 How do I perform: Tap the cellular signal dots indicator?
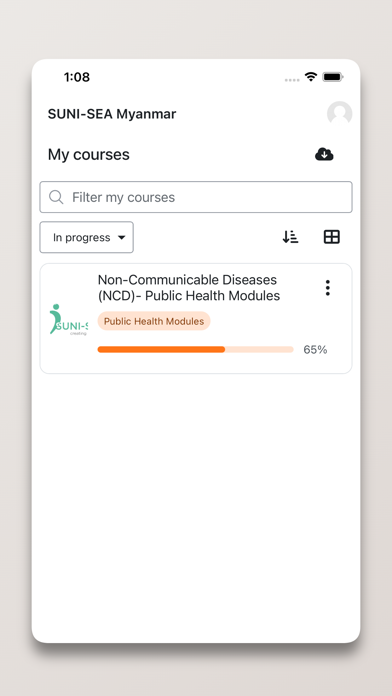292,80
